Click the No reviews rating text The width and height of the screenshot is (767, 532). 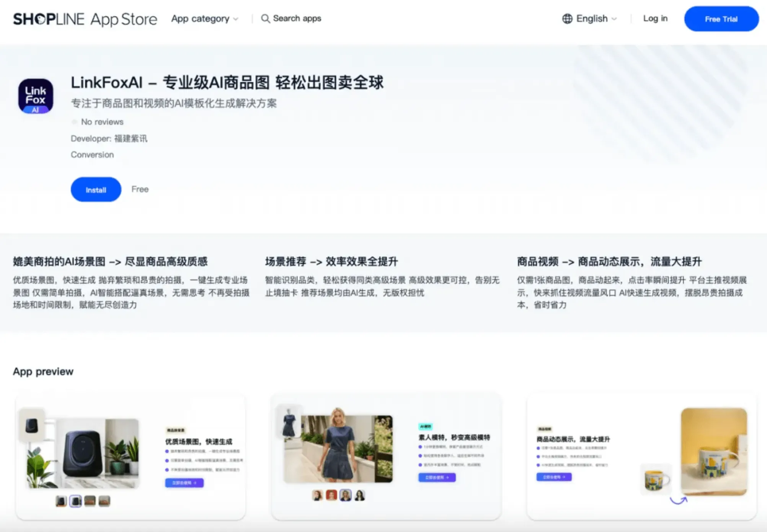point(102,122)
